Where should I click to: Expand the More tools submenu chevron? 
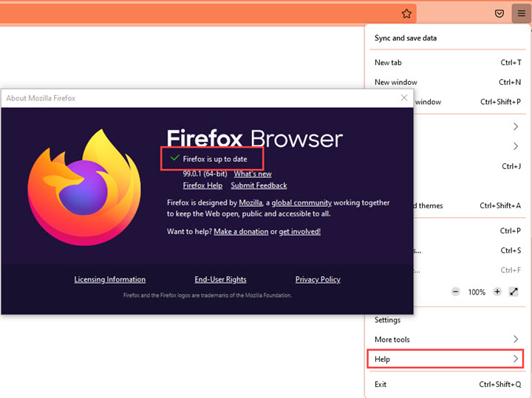(516, 339)
